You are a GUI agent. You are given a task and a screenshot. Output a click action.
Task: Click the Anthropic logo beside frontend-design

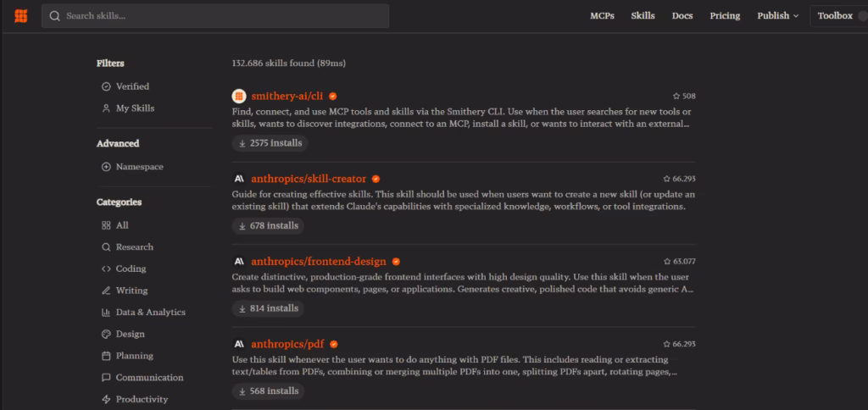238,261
